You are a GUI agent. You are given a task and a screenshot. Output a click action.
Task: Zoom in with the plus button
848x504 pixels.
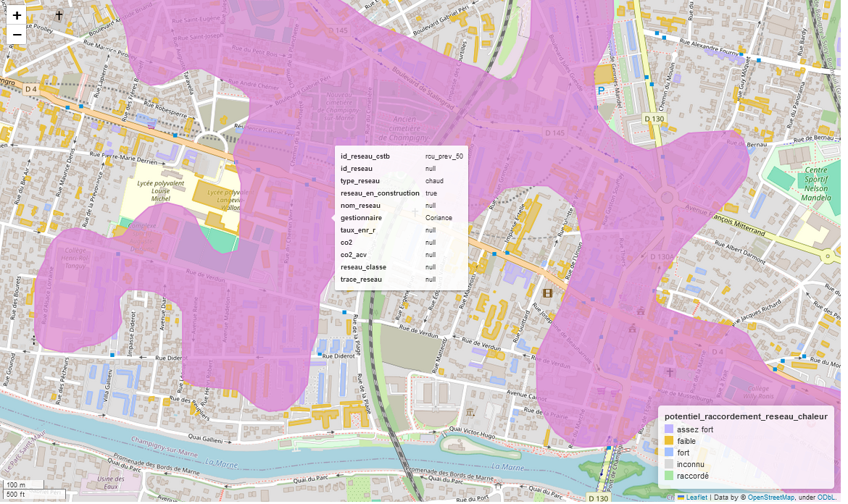tap(17, 15)
